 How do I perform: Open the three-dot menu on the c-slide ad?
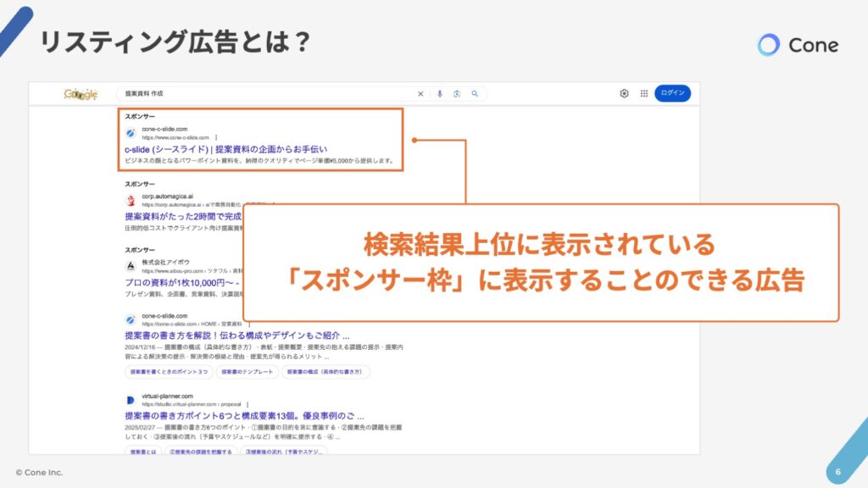(216, 137)
